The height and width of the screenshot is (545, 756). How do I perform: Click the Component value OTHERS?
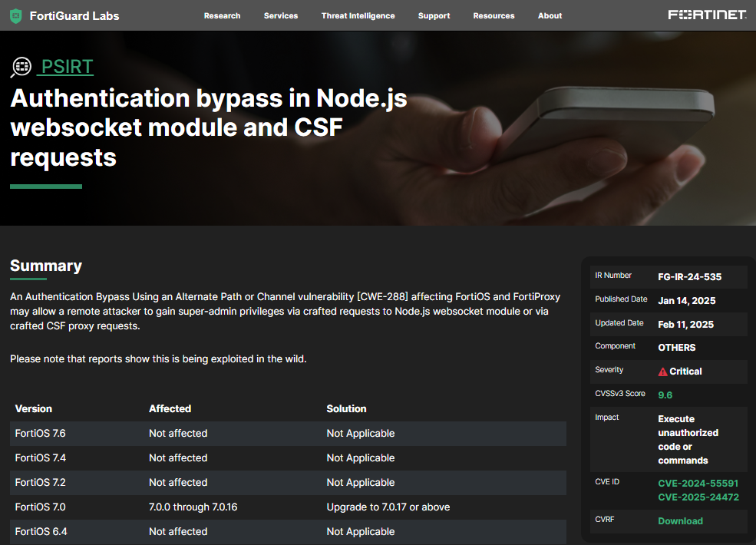(x=677, y=348)
